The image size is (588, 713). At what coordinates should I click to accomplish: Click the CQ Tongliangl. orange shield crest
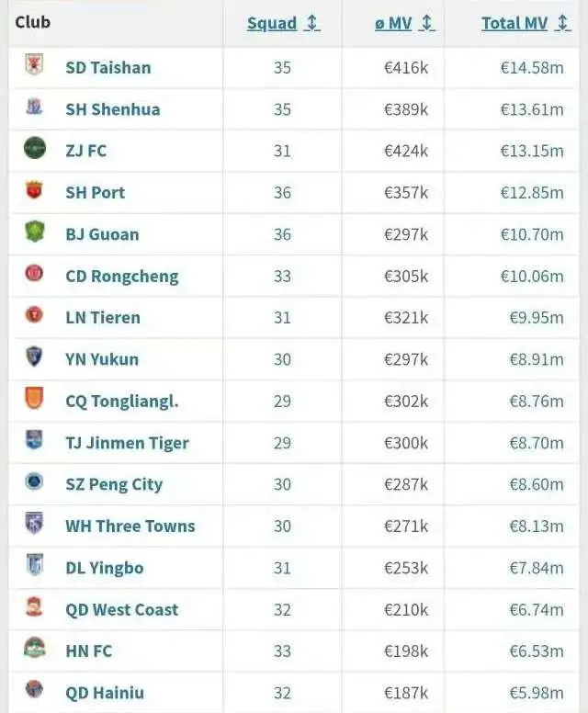coord(34,398)
